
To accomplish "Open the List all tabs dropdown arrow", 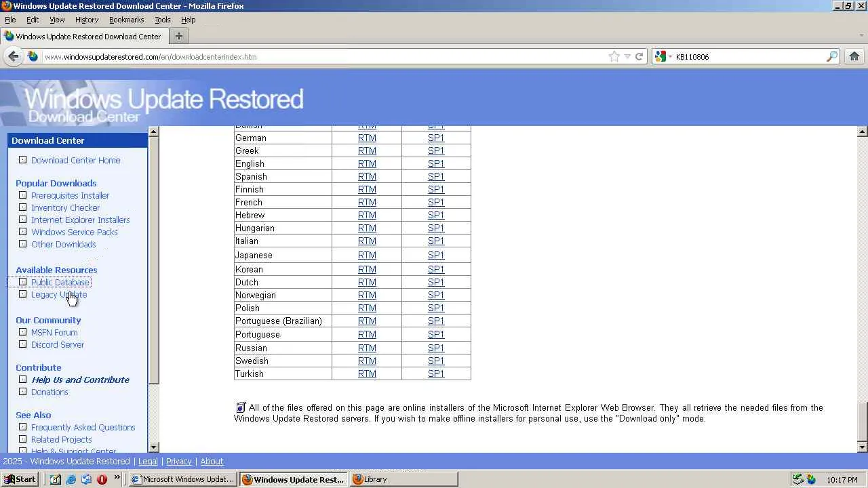I will tap(862, 36).
